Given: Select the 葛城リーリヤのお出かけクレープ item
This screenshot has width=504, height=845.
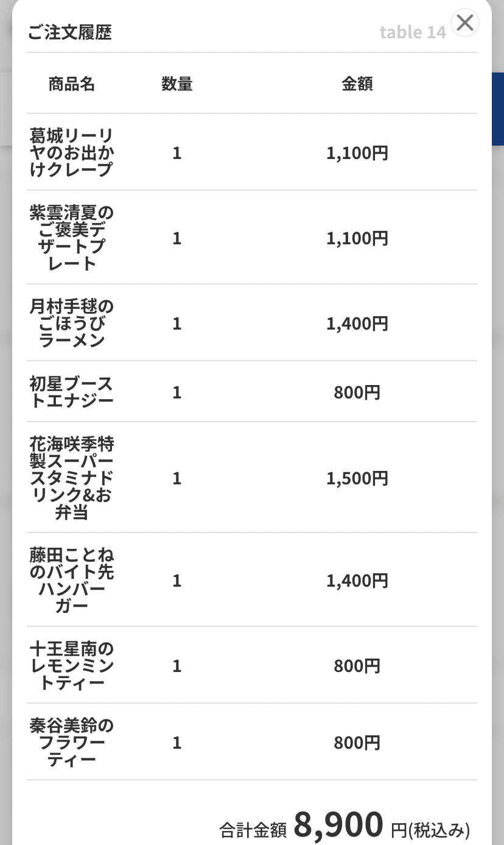Looking at the screenshot, I should (x=72, y=152).
